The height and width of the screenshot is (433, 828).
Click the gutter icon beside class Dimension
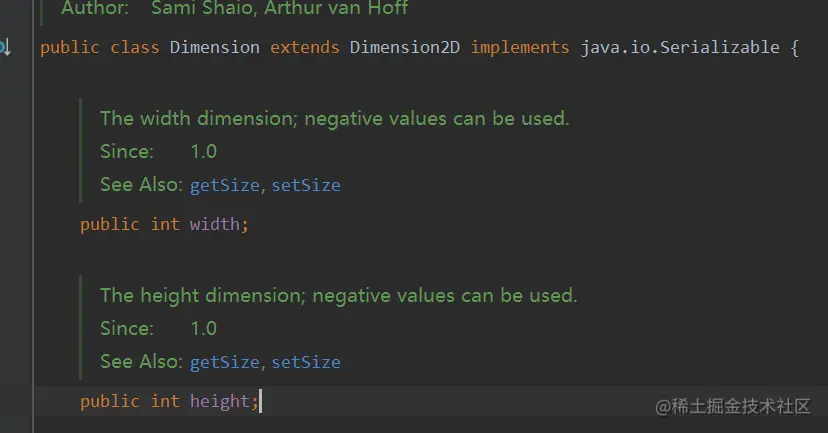coord(5,47)
